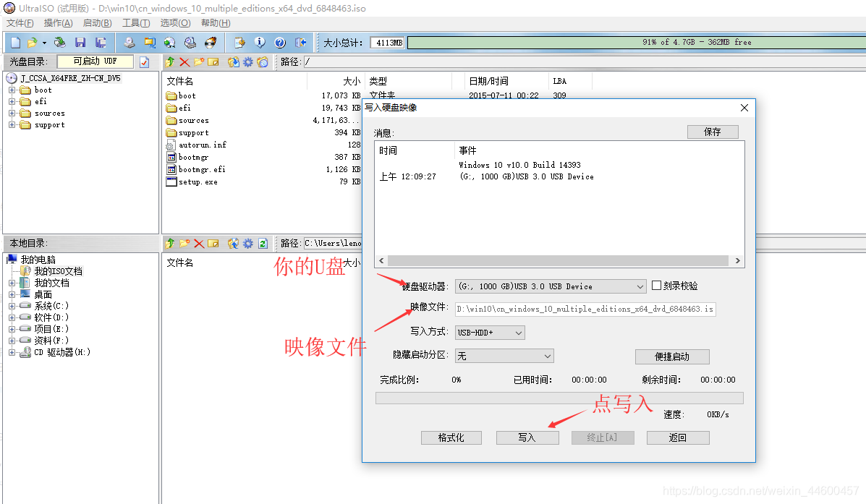Click the Add files icon in 本地目录 toolbar
The image size is (866, 504).
click(234, 244)
